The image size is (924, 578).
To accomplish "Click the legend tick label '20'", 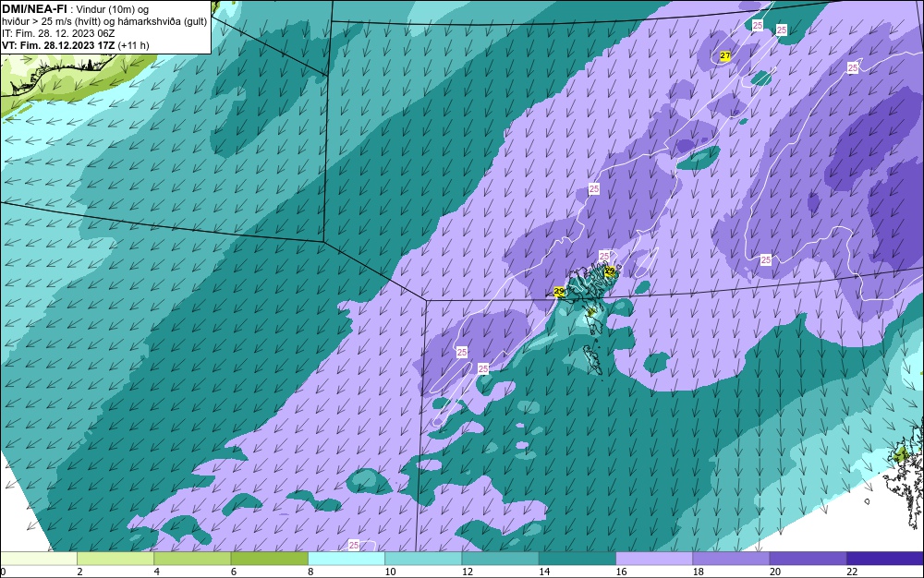I will (x=774, y=572).
